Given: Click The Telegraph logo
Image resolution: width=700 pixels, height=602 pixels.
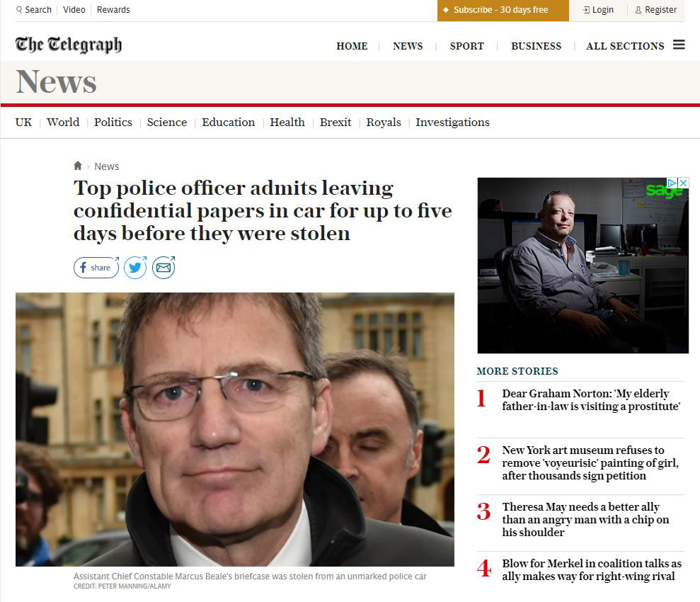Looking at the screenshot, I should click(x=69, y=45).
